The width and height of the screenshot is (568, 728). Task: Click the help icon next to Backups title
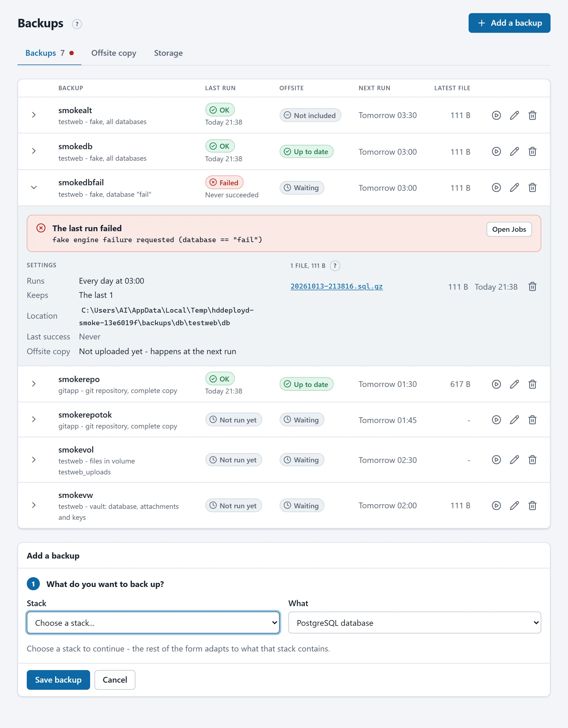coord(77,24)
